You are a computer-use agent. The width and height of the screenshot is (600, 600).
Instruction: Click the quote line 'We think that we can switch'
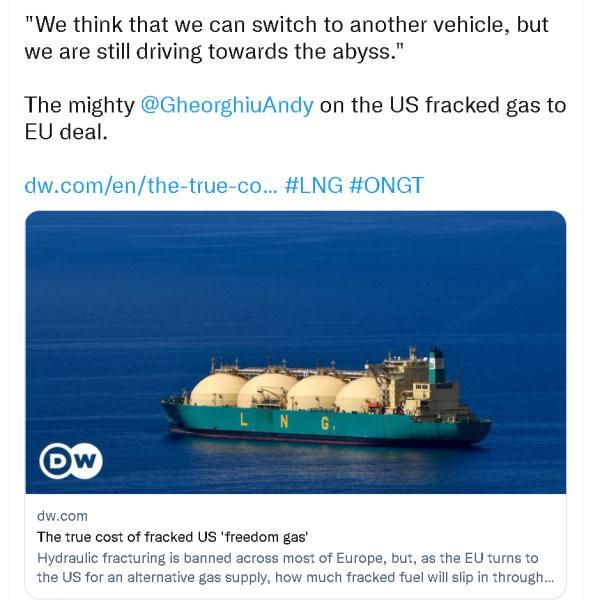pos(287,25)
